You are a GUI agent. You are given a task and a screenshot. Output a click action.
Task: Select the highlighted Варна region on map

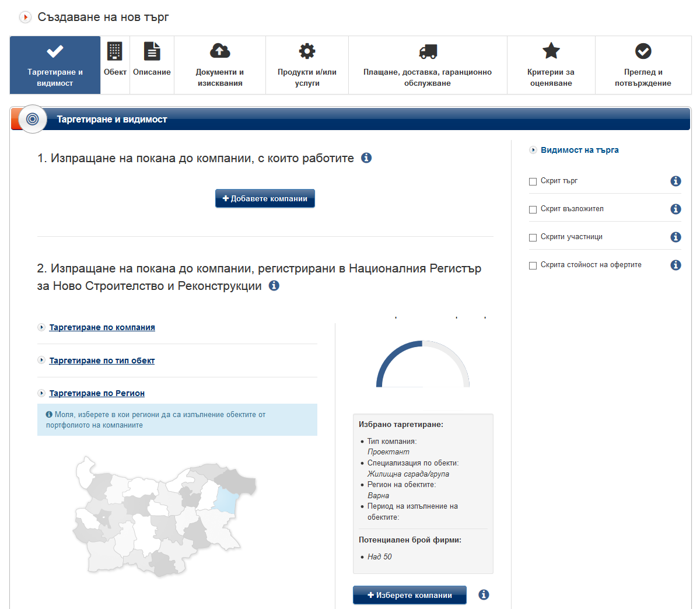coord(225,500)
